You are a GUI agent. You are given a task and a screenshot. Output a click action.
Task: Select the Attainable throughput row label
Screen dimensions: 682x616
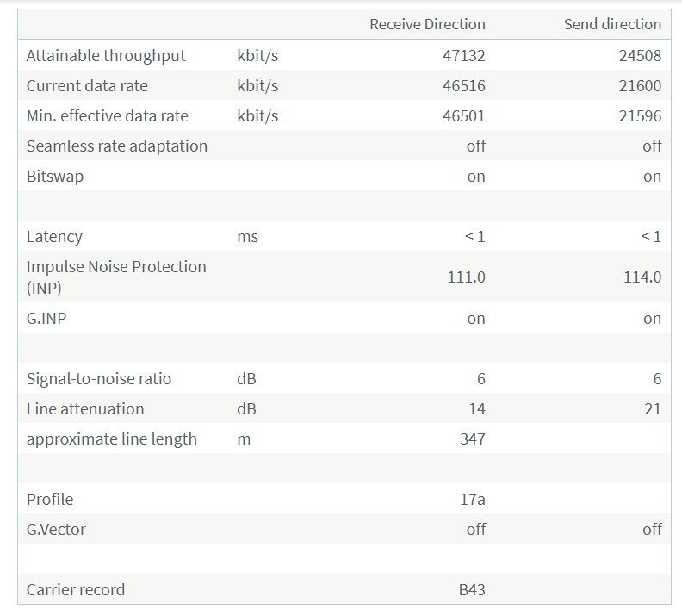[x=106, y=56]
